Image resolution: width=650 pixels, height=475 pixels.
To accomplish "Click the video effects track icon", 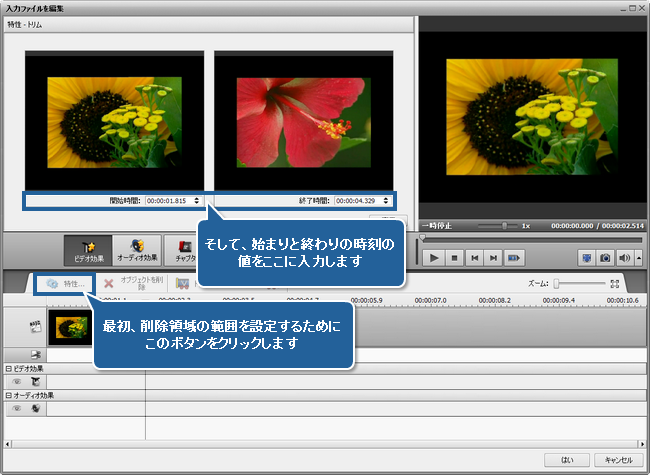I will (36, 382).
